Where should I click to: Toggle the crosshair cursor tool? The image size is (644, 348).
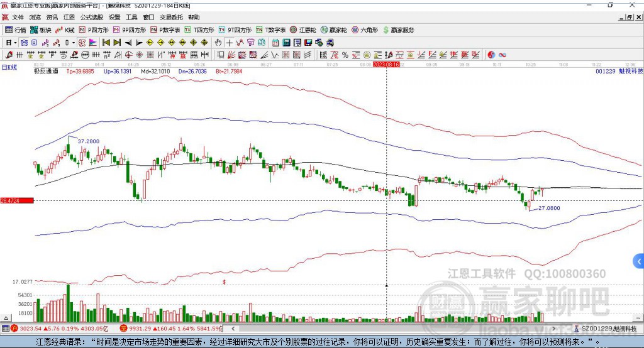[x=229, y=43]
